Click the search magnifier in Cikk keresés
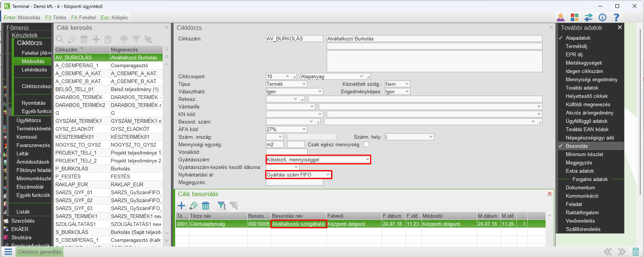Screen dimensions: 644x257 coord(60,39)
